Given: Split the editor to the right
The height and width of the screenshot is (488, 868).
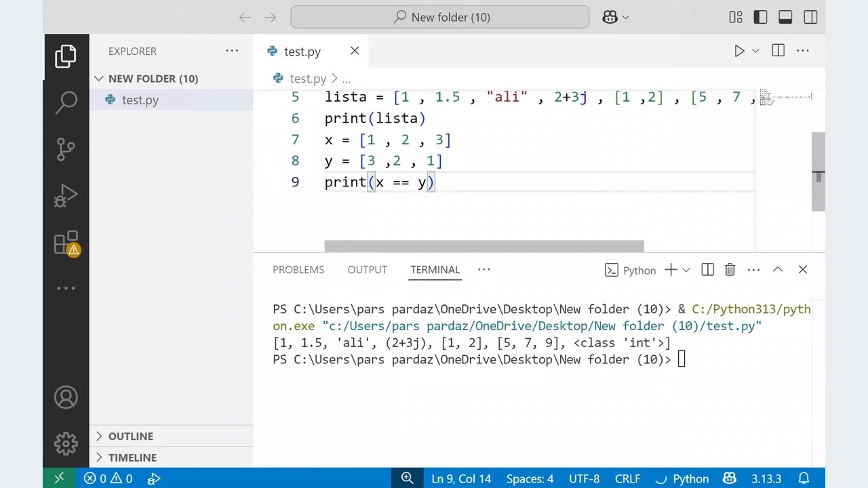Looking at the screenshot, I should point(778,51).
